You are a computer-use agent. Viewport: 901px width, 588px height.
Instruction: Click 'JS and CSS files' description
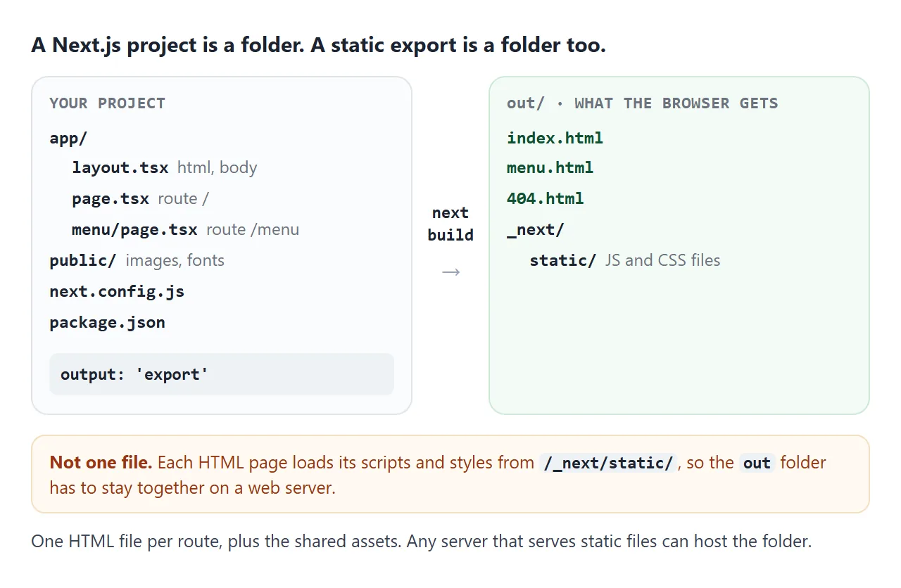point(662,260)
